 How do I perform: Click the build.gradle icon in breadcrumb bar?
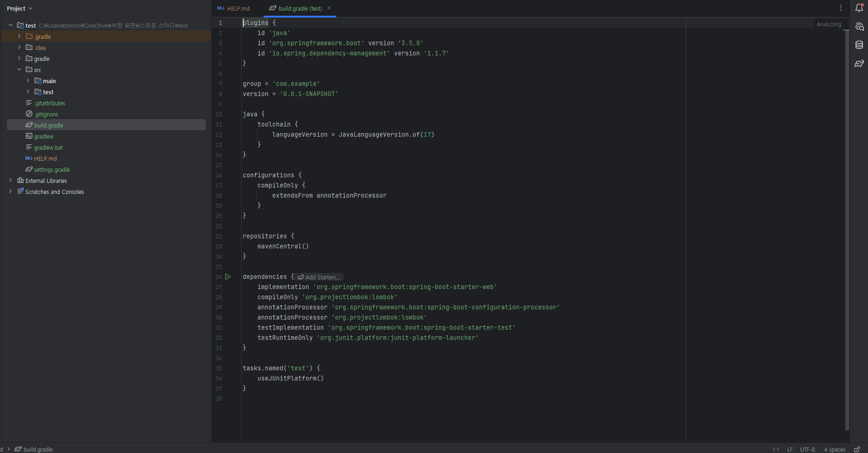(18, 449)
